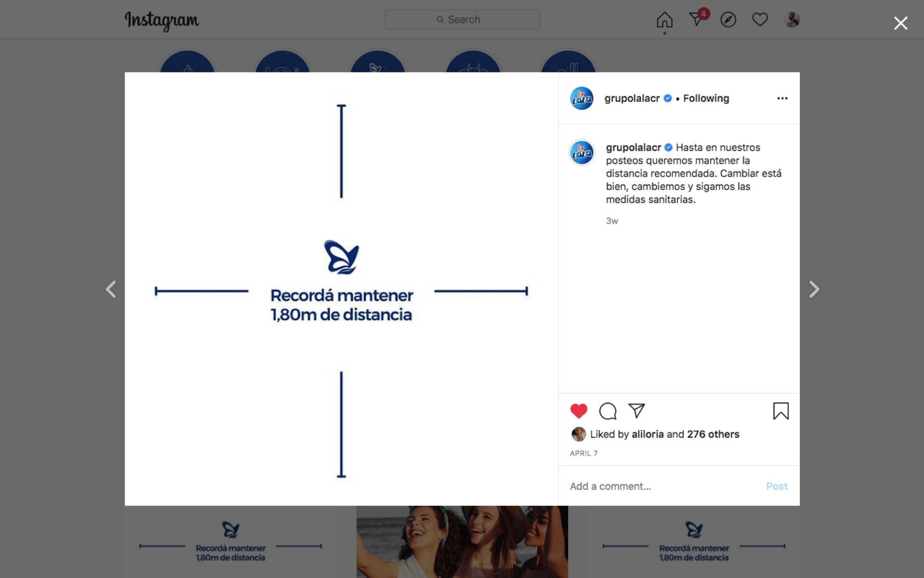
Task: Open the Explore compass icon
Action: click(x=728, y=19)
